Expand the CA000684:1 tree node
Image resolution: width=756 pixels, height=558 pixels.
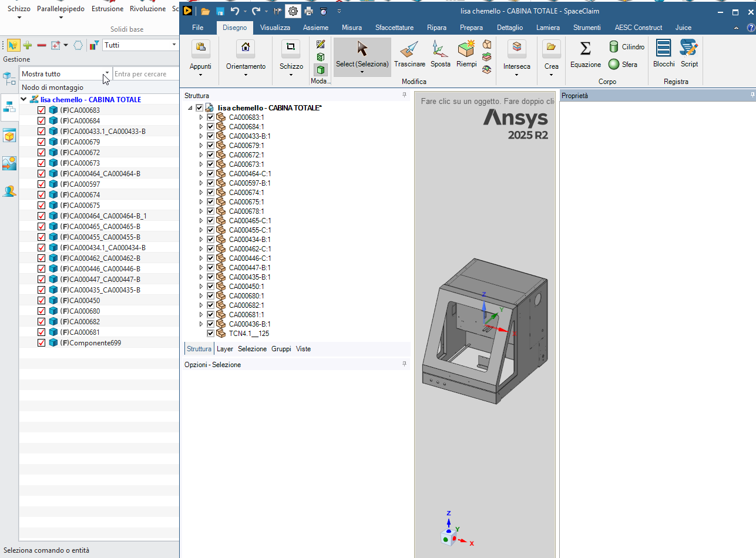click(x=201, y=127)
